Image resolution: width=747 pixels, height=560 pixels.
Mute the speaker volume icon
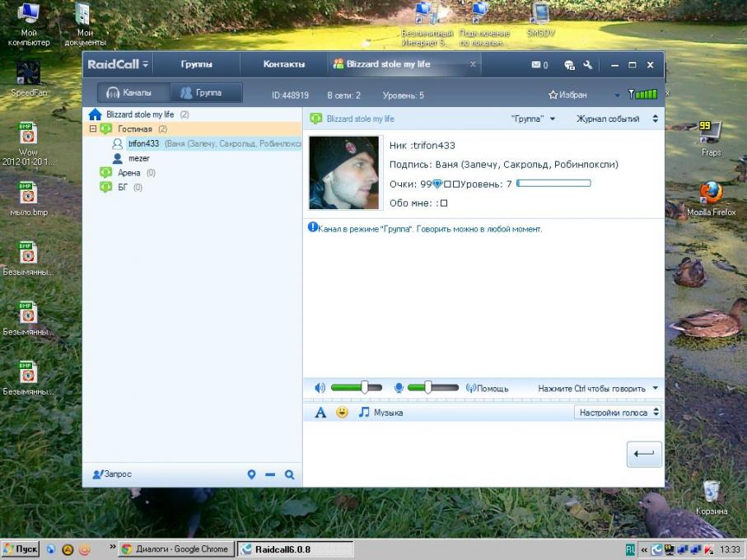click(x=320, y=388)
